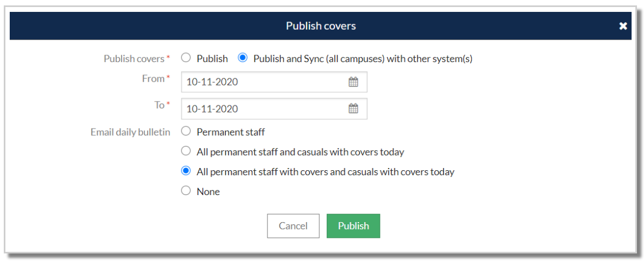The width and height of the screenshot is (644, 261).
Task: Click the To field label
Action: [159, 105]
